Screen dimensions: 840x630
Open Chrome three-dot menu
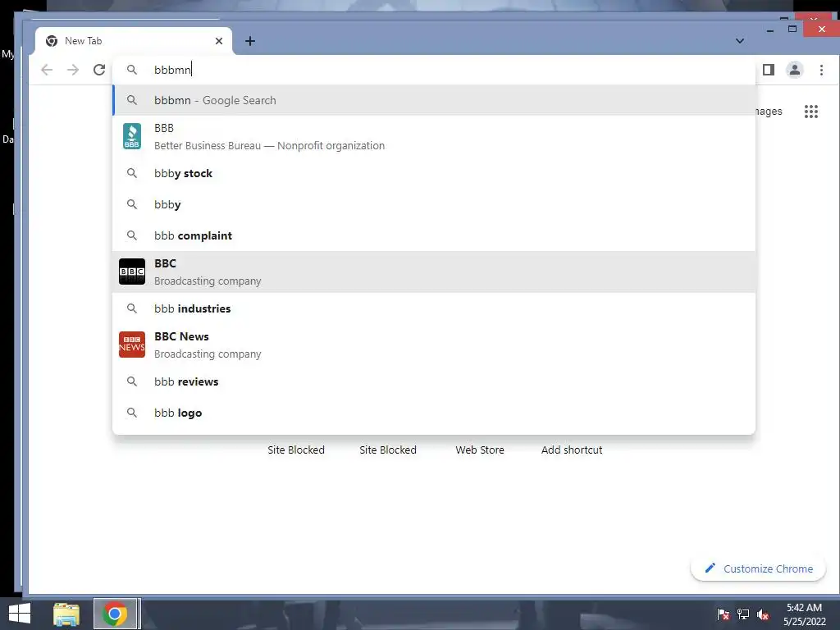click(x=821, y=70)
